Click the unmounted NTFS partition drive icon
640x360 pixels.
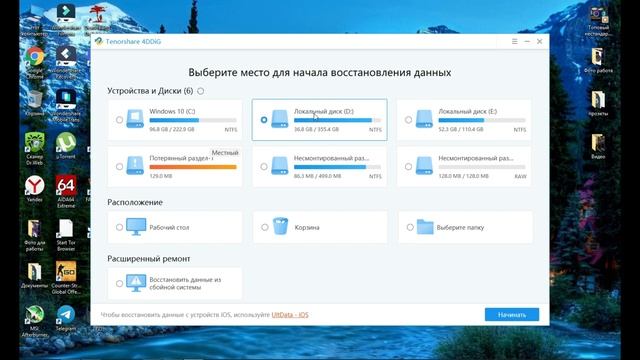(280, 166)
